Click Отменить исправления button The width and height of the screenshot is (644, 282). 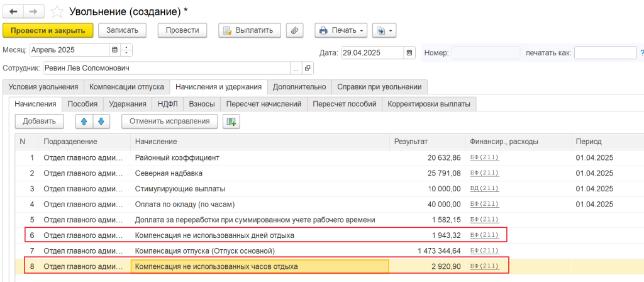(x=170, y=121)
